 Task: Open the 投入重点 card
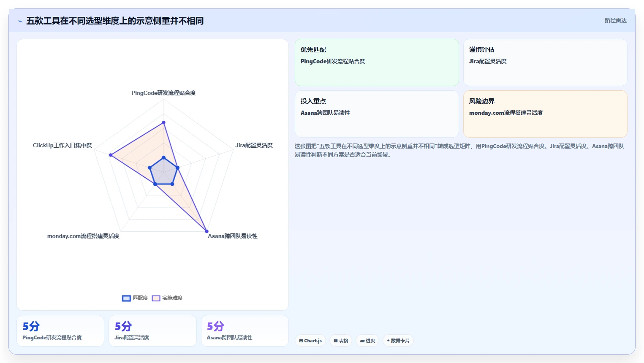click(377, 114)
